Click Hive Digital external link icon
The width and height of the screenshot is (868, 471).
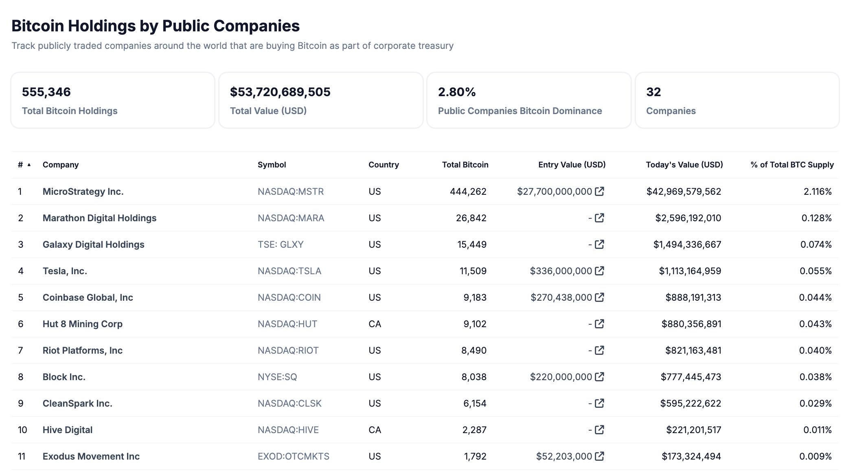pos(599,429)
